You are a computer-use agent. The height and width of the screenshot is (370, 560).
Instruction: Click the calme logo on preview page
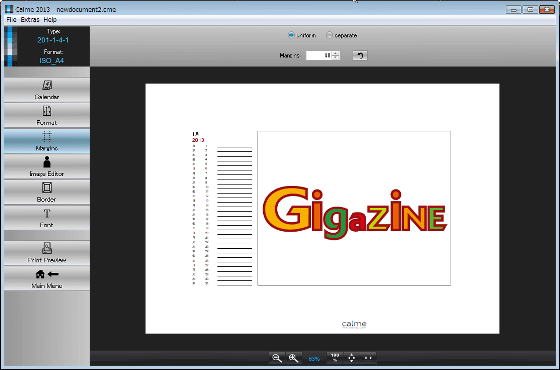354,324
